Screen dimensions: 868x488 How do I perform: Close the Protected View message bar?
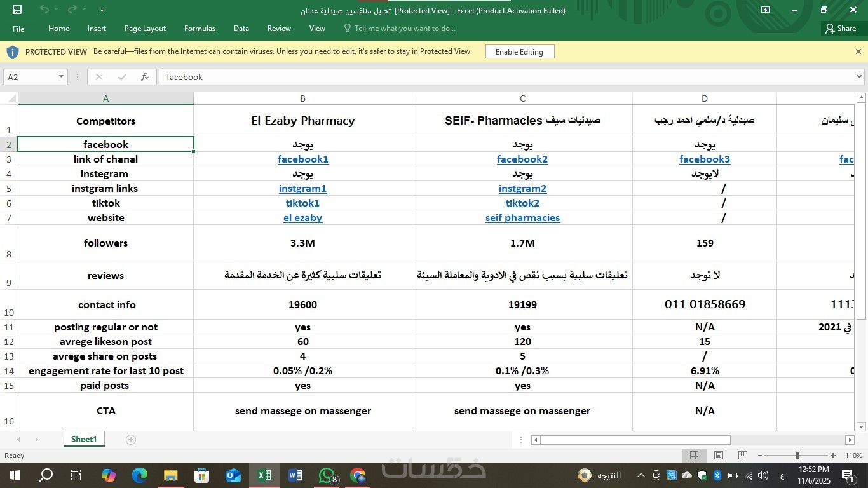[858, 51]
